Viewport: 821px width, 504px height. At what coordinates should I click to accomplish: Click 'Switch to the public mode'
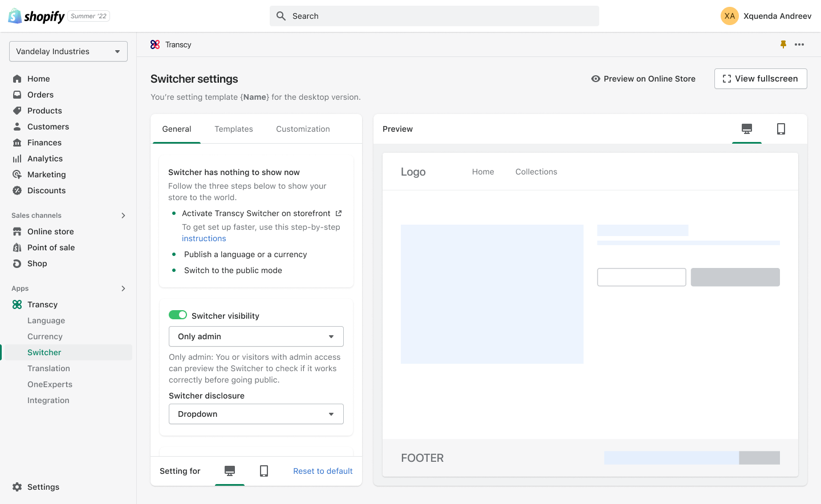coord(233,270)
